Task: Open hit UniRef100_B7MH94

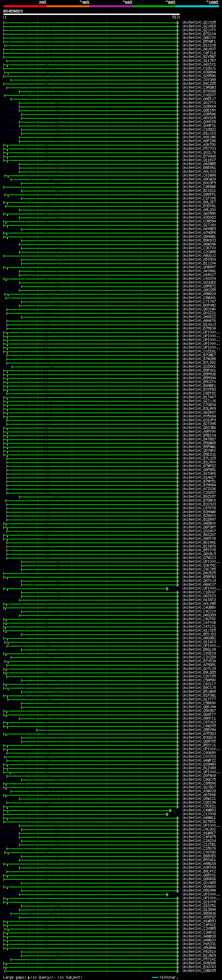Action: (x=199, y=485)
